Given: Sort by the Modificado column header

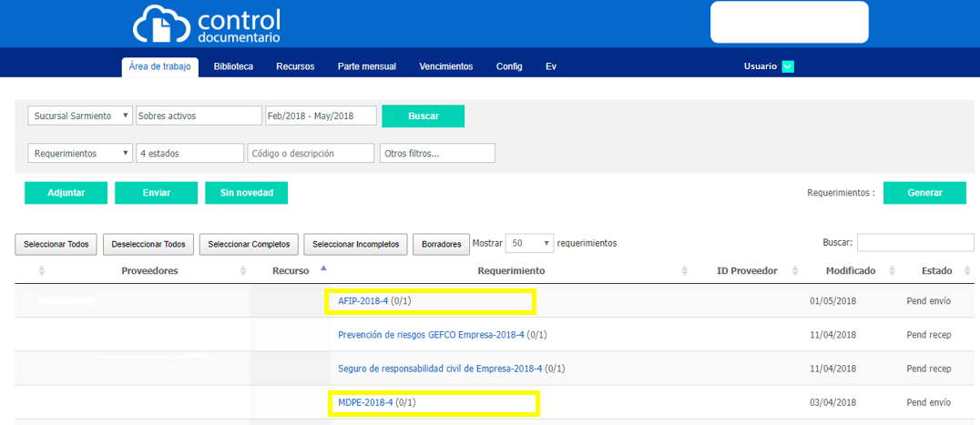Looking at the screenshot, I should 851,271.
